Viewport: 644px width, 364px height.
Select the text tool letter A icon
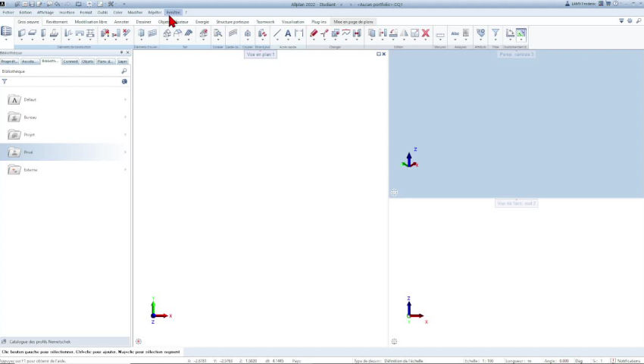[x=288, y=33]
